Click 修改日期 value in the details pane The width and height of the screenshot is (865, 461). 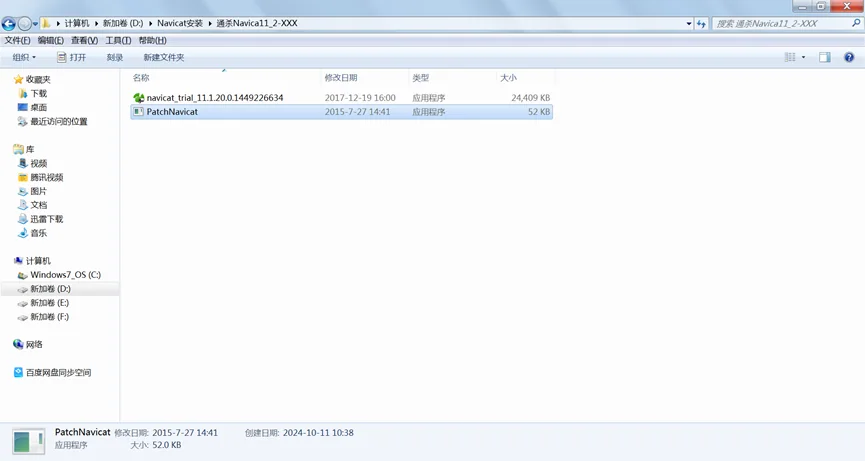(x=185, y=433)
